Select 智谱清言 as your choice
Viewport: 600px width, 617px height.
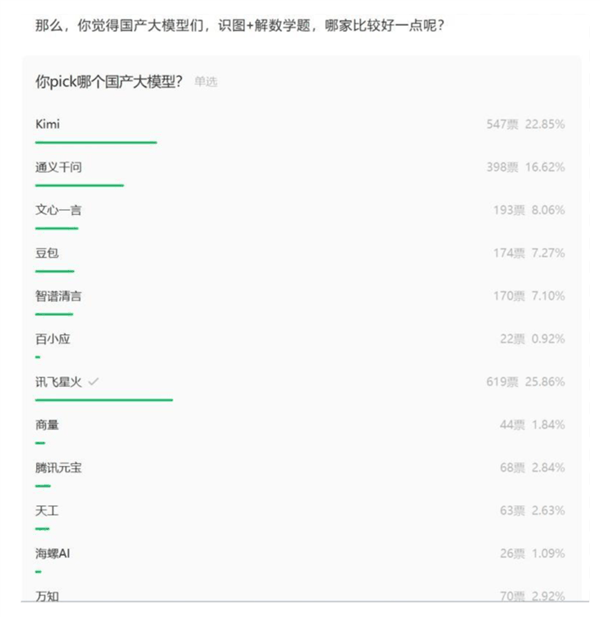(58, 296)
